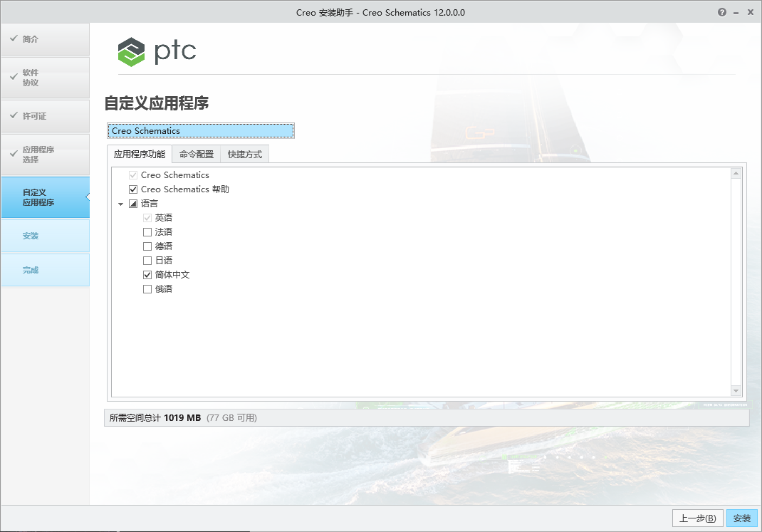The height and width of the screenshot is (532, 762).
Task: Go to the 软件协议 step
Action: point(45,78)
